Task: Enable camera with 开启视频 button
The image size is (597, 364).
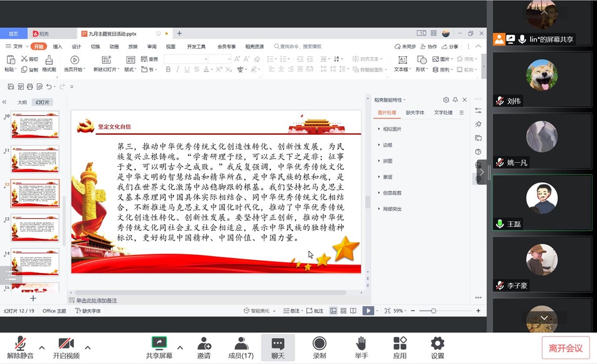Action: click(x=65, y=345)
